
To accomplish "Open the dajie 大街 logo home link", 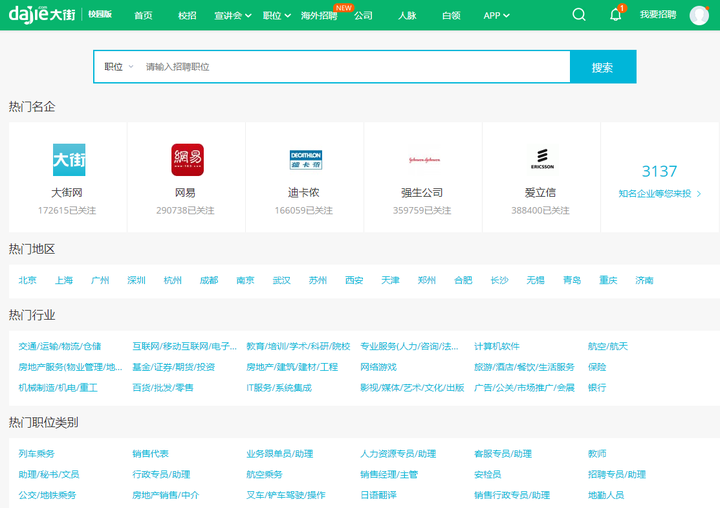I will click(x=42, y=14).
